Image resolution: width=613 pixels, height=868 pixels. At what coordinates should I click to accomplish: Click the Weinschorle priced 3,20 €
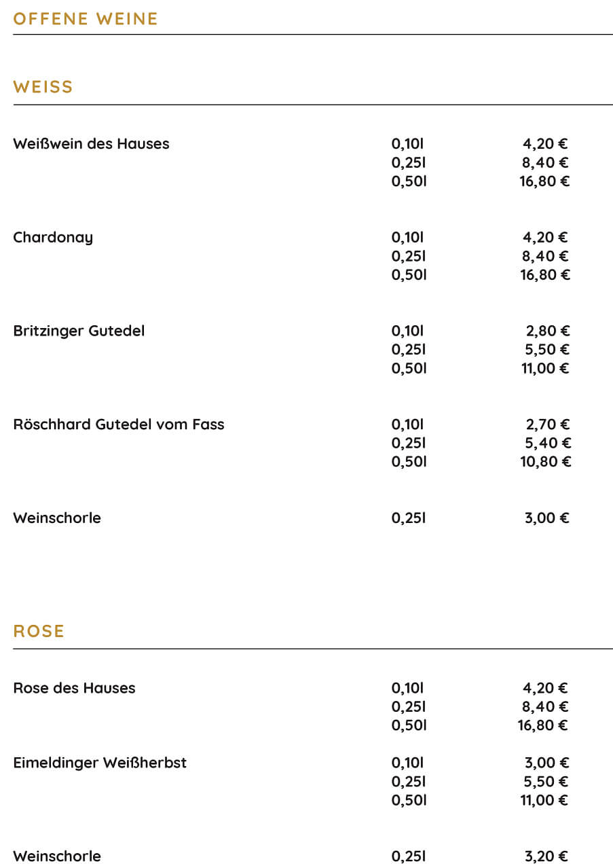tap(57, 856)
